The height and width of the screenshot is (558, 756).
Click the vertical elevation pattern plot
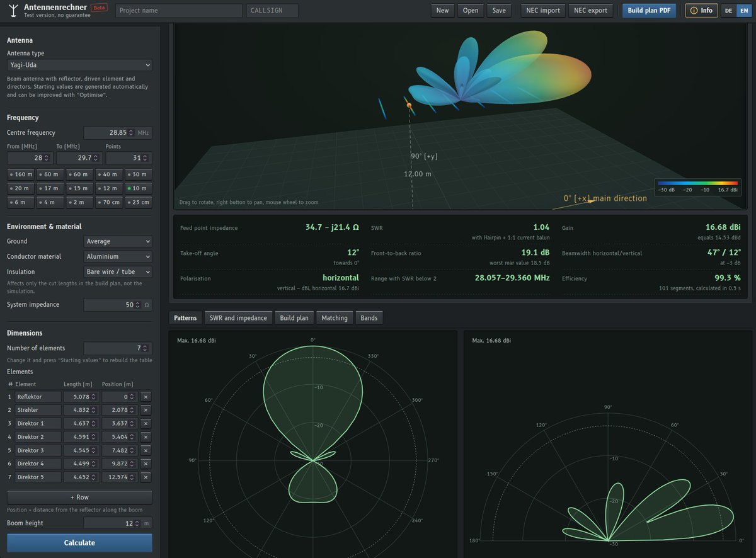(x=609, y=444)
